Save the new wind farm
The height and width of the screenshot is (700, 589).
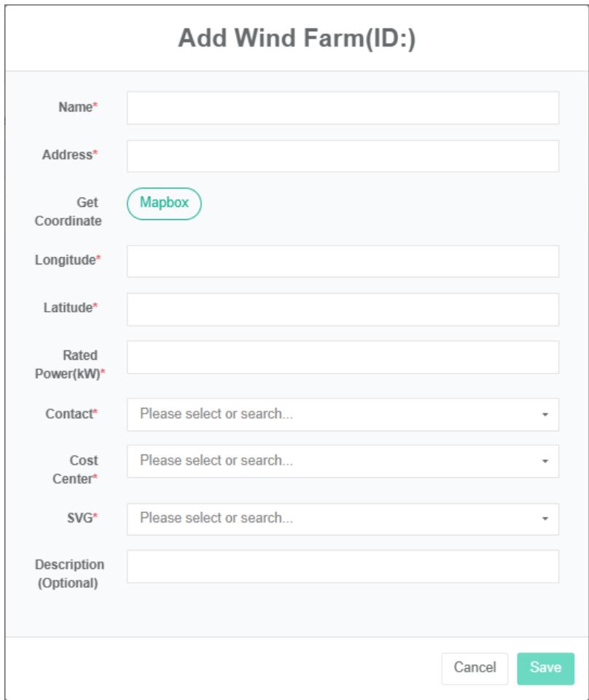point(545,667)
